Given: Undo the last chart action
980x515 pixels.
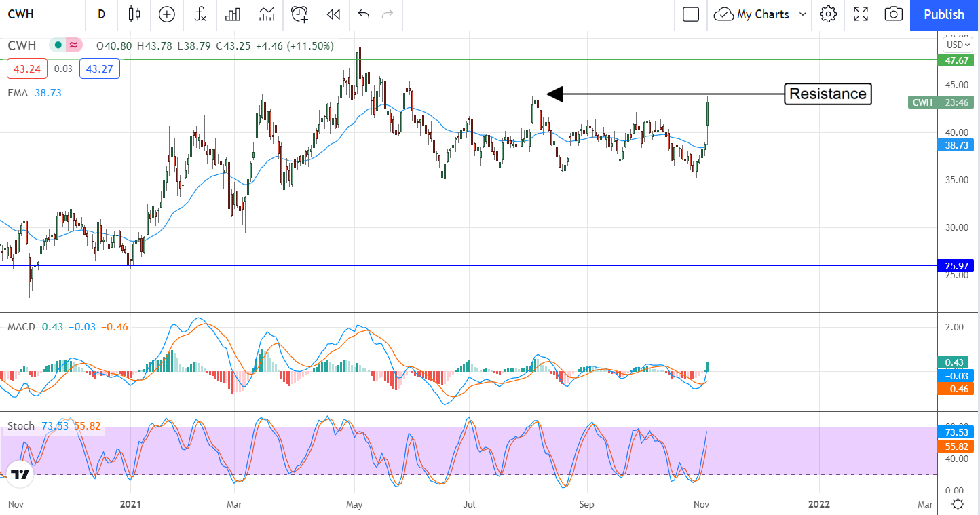Looking at the screenshot, I should click(x=363, y=14).
